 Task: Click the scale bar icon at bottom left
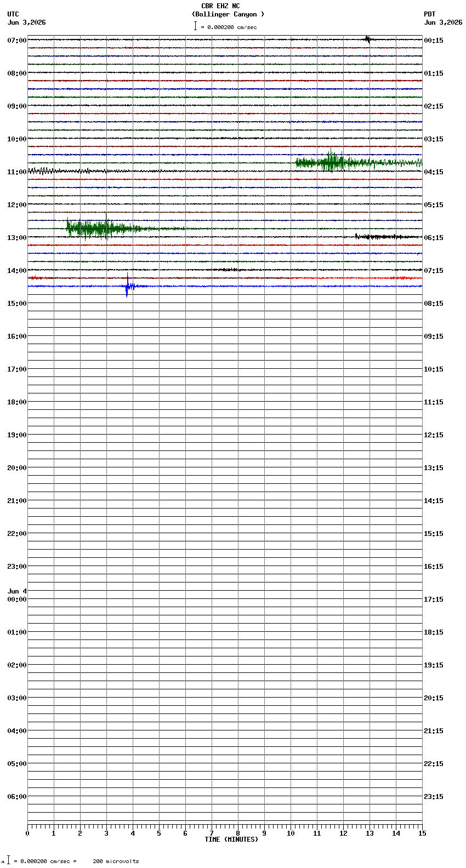point(8,860)
